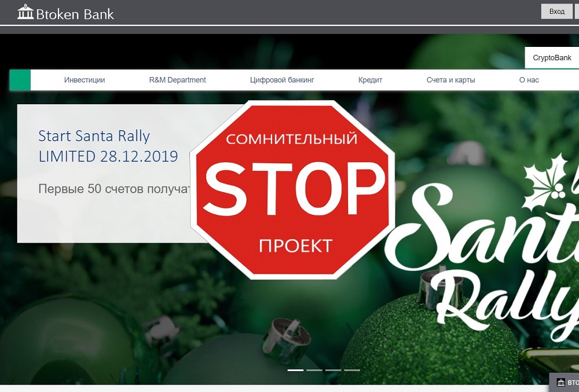Select the Цифровой банкинг menu item
579x392 pixels.
pos(282,80)
